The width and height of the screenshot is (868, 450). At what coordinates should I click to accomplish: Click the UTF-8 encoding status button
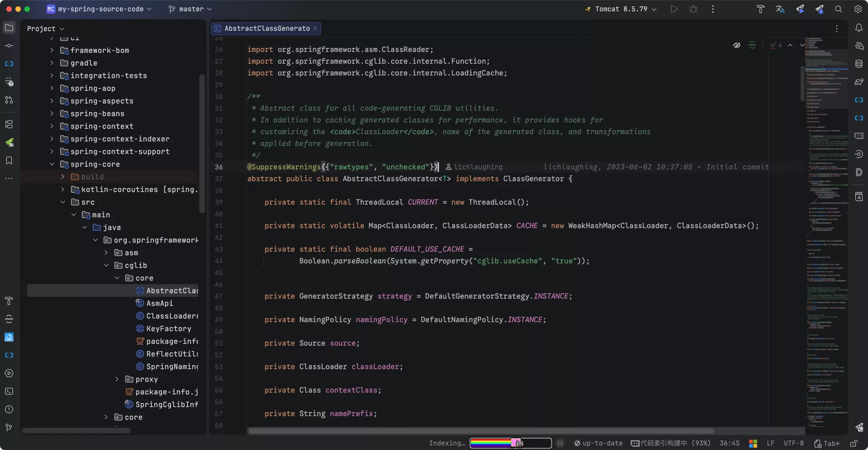click(793, 443)
